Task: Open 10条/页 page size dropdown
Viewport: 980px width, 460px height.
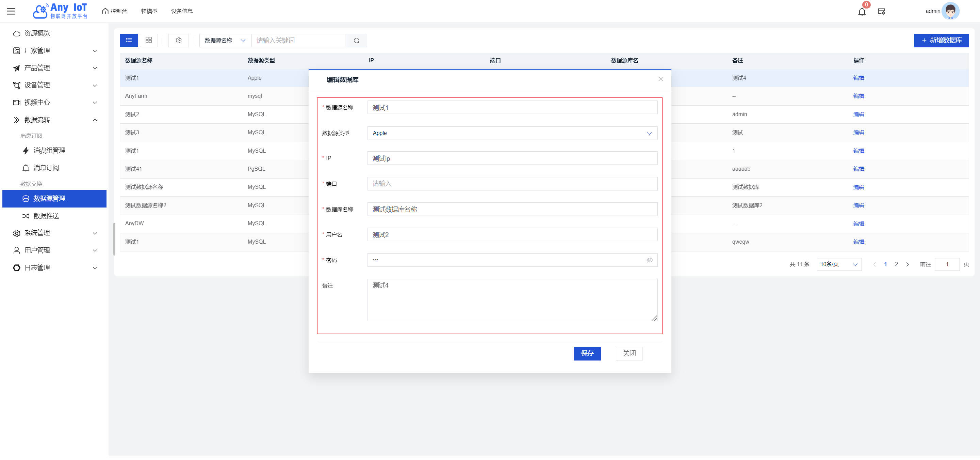Action: (x=838, y=264)
